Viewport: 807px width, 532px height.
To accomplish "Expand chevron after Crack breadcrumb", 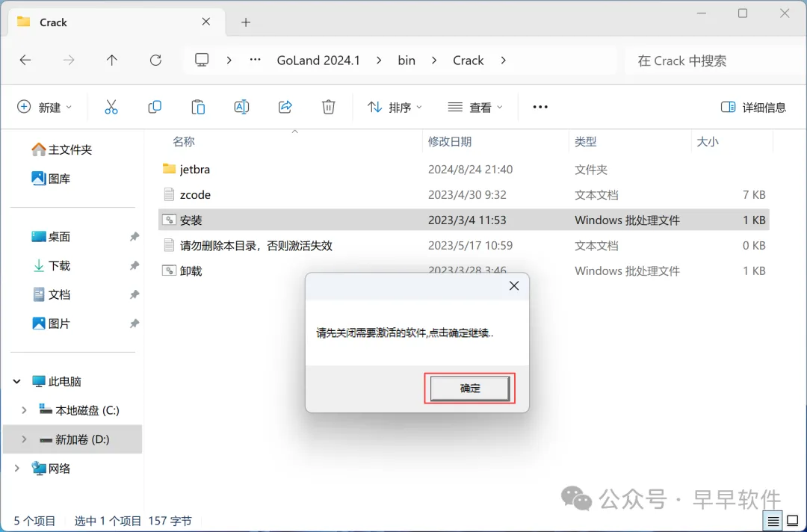I will click(x=503, y=61).
